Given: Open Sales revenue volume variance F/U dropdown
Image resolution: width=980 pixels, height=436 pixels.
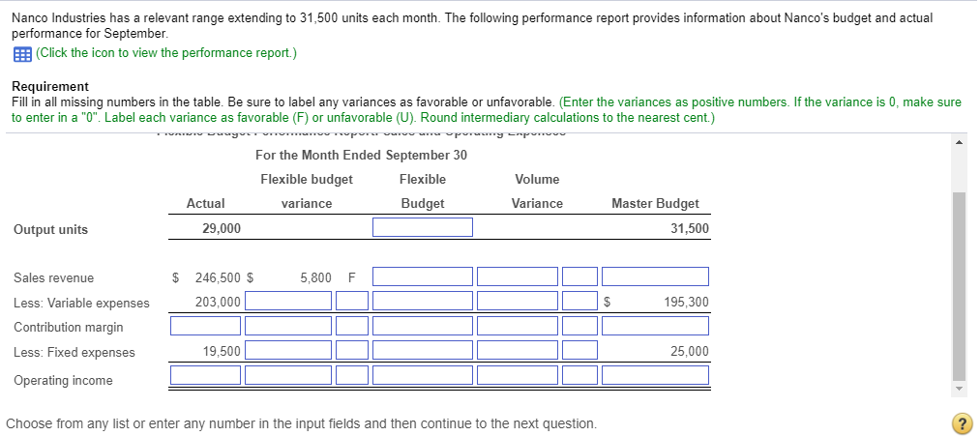Looking at the screenshot, I should pos(579,276).
